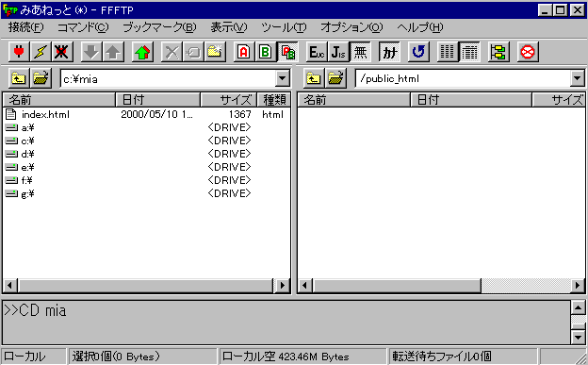Sort remote list by 日付 column

pyautogui.click(x=471, y=100)
